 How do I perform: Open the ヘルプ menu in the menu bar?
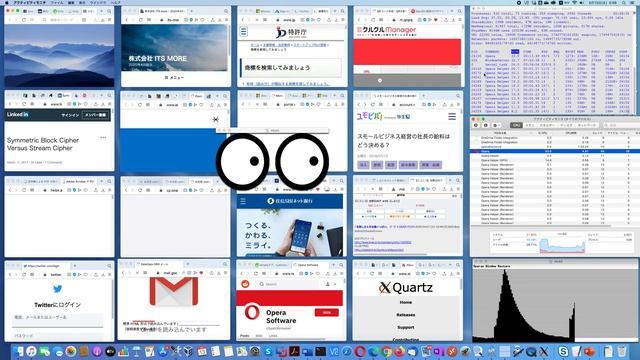coord(116,2)
